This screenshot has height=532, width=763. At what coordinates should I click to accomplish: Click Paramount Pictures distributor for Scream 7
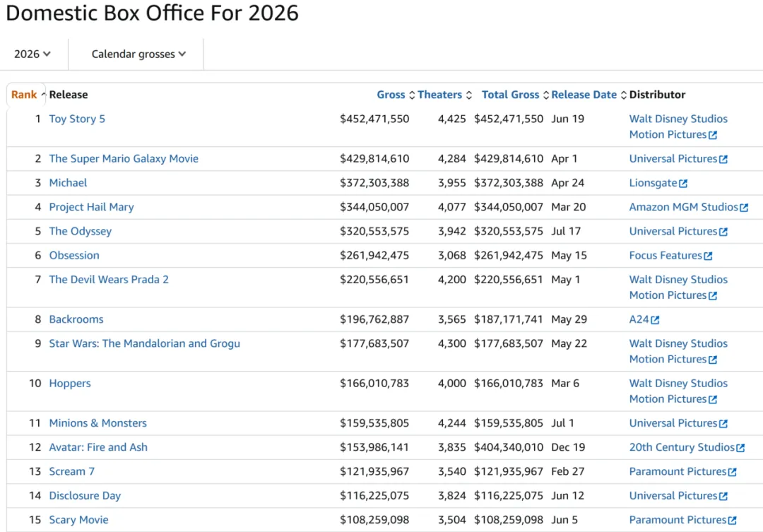(678, 472)
